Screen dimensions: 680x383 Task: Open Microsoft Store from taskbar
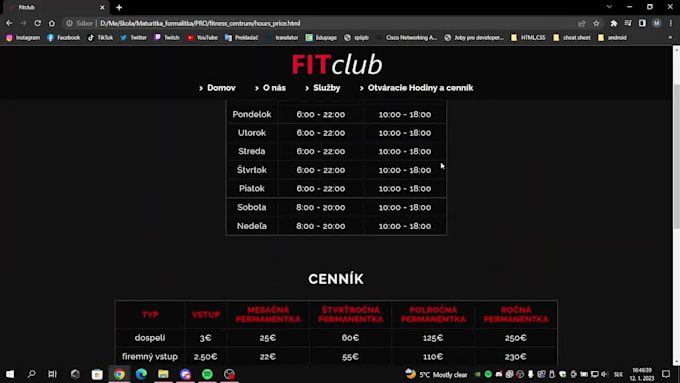tap(97, 374)
